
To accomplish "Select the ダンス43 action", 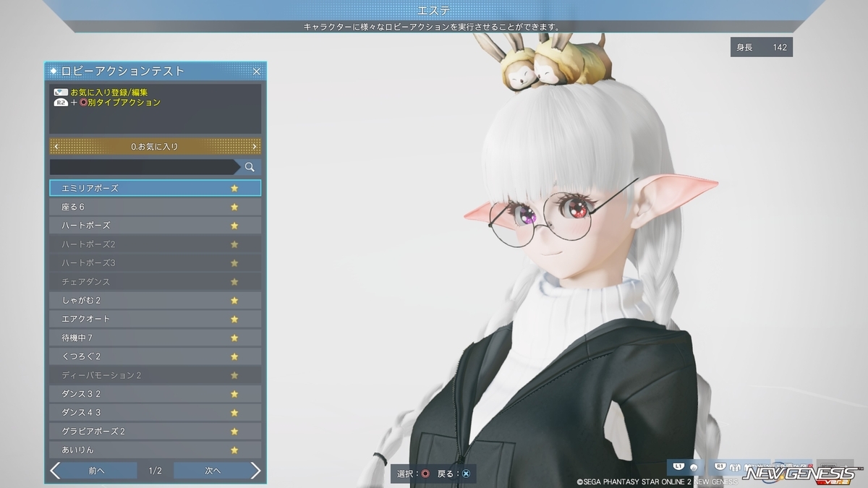I will point(155,413).
